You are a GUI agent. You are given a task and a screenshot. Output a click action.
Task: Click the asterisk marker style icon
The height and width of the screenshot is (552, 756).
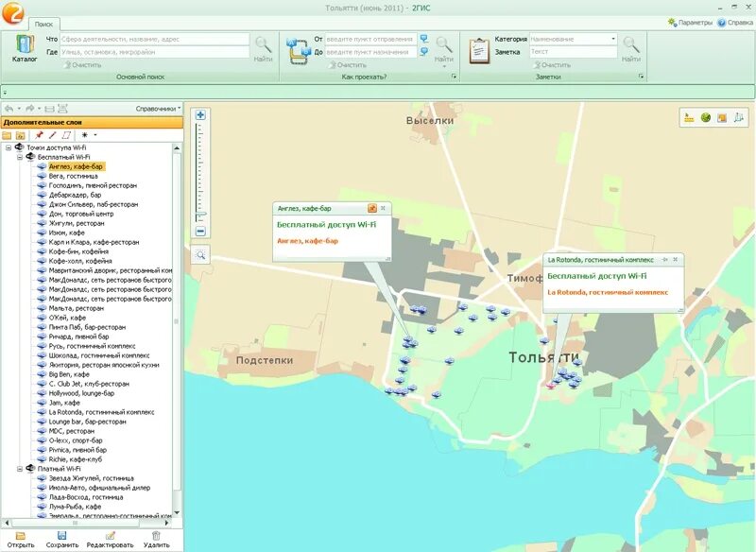85,135
